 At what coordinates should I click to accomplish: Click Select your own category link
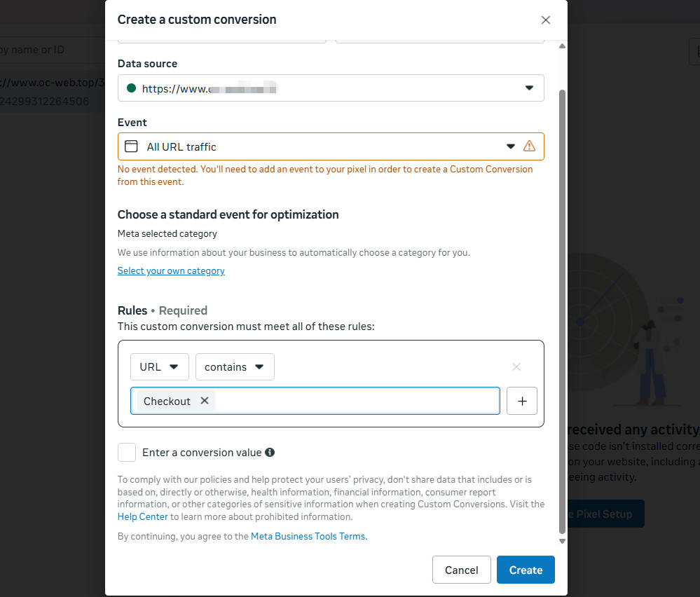pos(171,270)
